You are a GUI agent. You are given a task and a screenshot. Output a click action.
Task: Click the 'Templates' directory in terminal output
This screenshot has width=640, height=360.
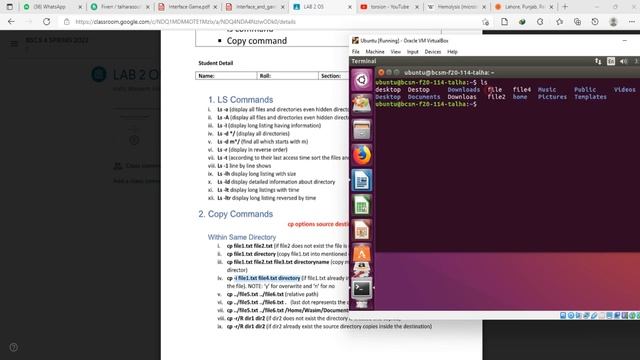[x=590, y=97]
